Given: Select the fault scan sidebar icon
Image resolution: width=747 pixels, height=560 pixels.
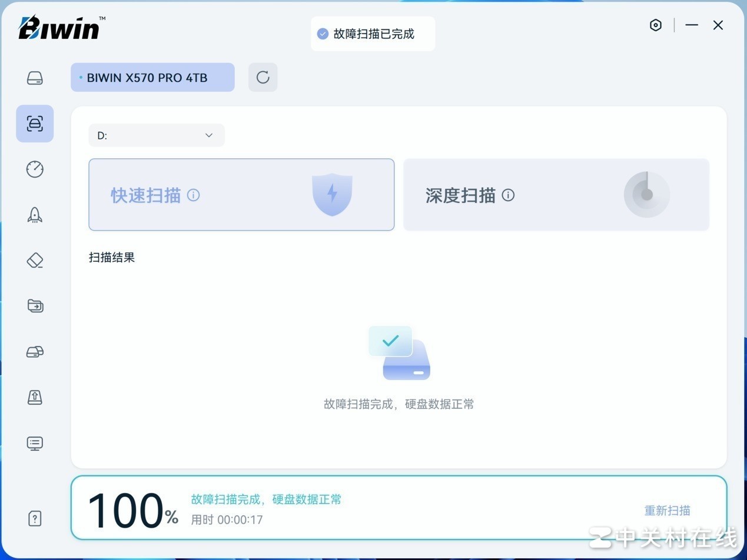Looking at the screenshot, I should (35, 124).
